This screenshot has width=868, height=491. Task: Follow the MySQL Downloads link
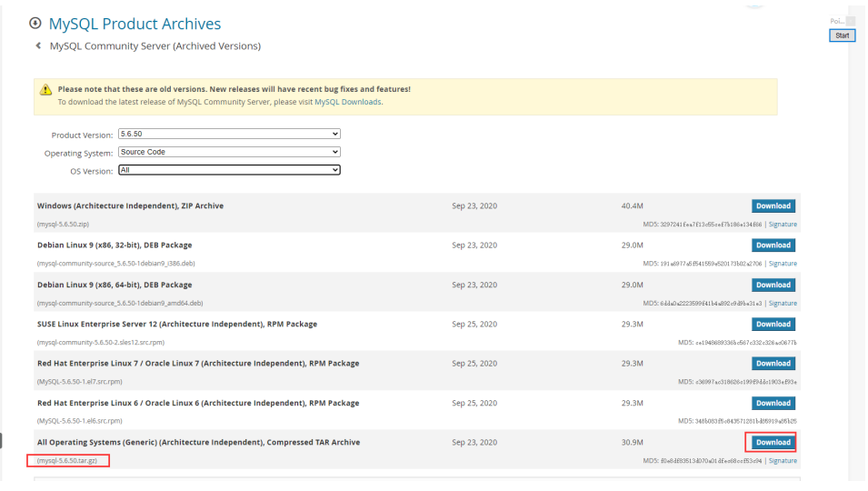pyautogui.click(x=347, y=102)
